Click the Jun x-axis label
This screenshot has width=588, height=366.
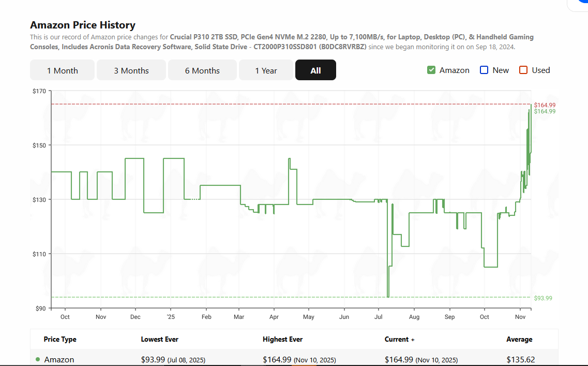click(344, 317)
